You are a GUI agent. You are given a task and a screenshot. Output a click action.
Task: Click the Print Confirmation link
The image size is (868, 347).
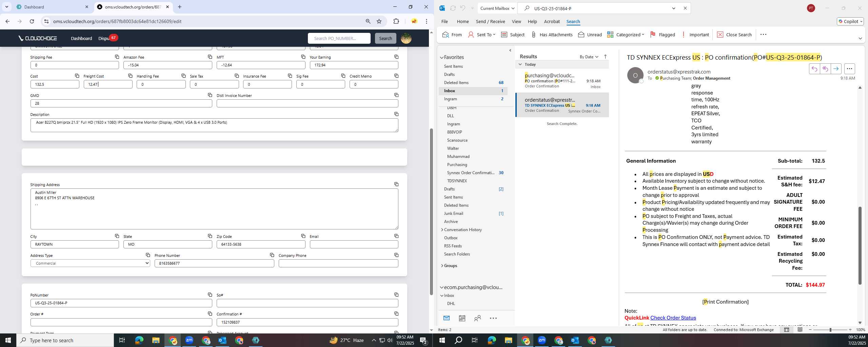(725, 302)
